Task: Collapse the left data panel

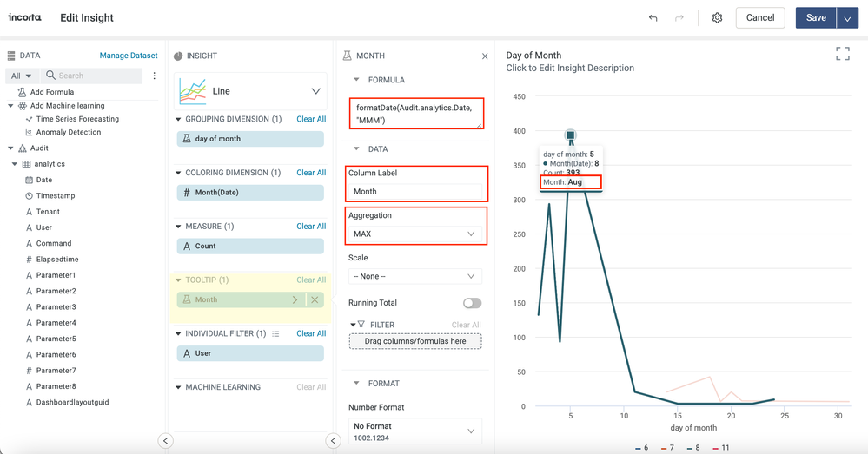Action: [x=165, y=440]
